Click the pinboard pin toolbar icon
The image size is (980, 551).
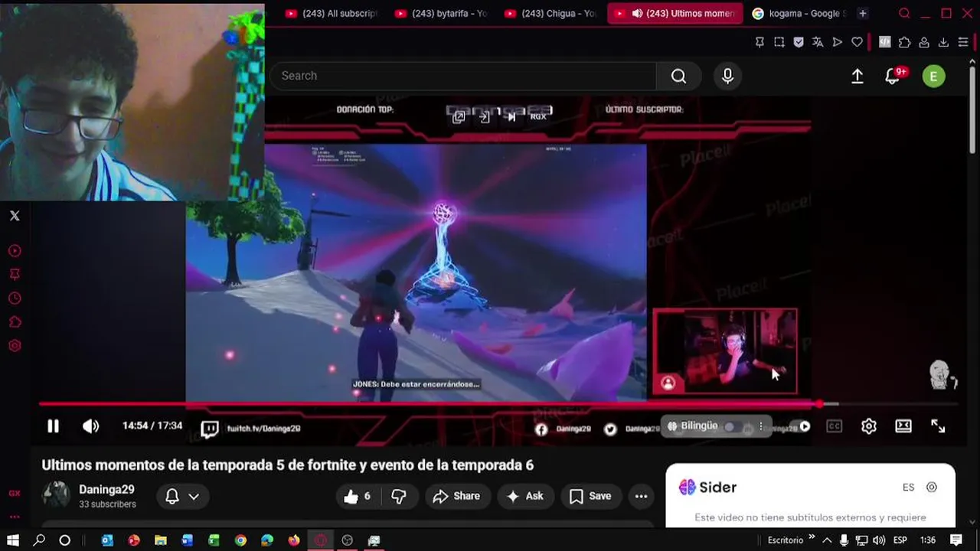[759, 42]
